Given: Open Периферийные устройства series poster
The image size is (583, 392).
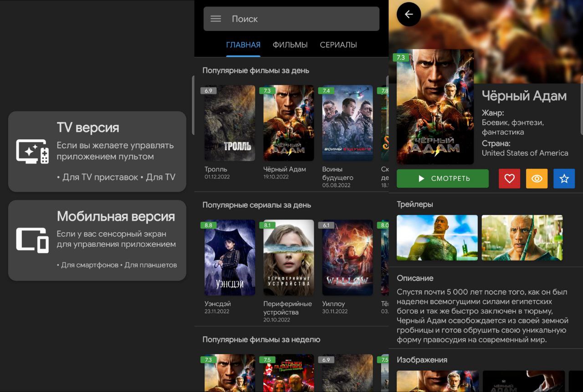Looking at the screenshot, I should pyautogui.click(x=288, y=258).
